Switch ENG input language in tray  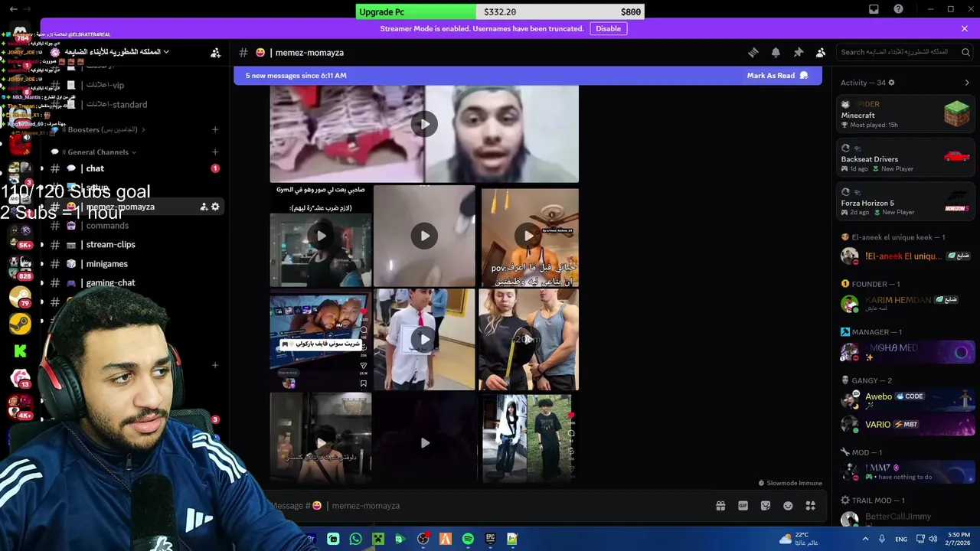point(901,539)
